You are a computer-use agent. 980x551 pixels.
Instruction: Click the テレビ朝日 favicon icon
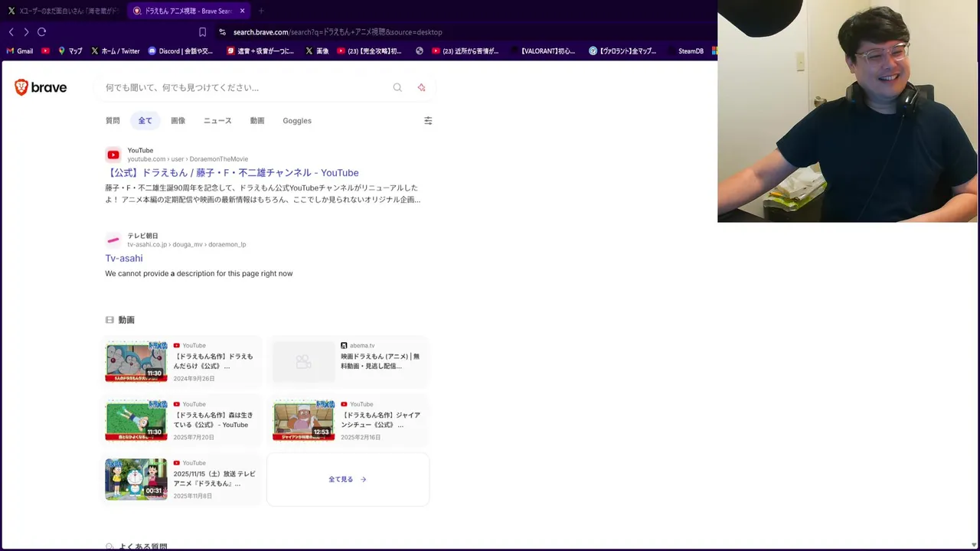click(113, 240)
